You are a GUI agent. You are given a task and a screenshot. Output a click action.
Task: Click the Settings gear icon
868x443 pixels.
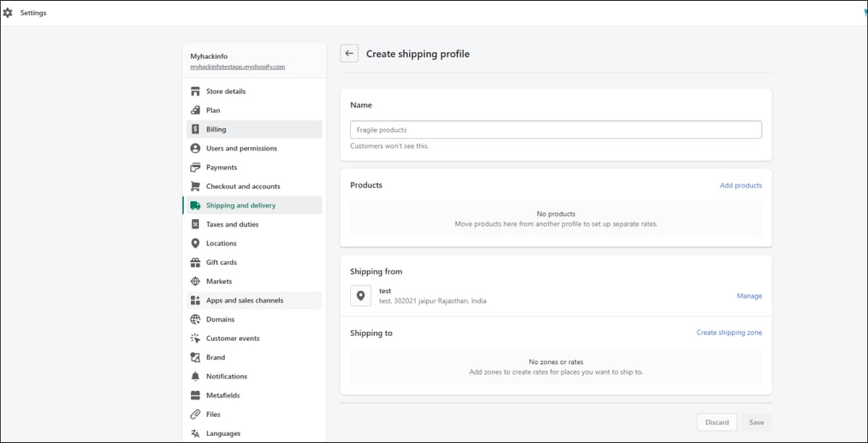pos(8,13)
